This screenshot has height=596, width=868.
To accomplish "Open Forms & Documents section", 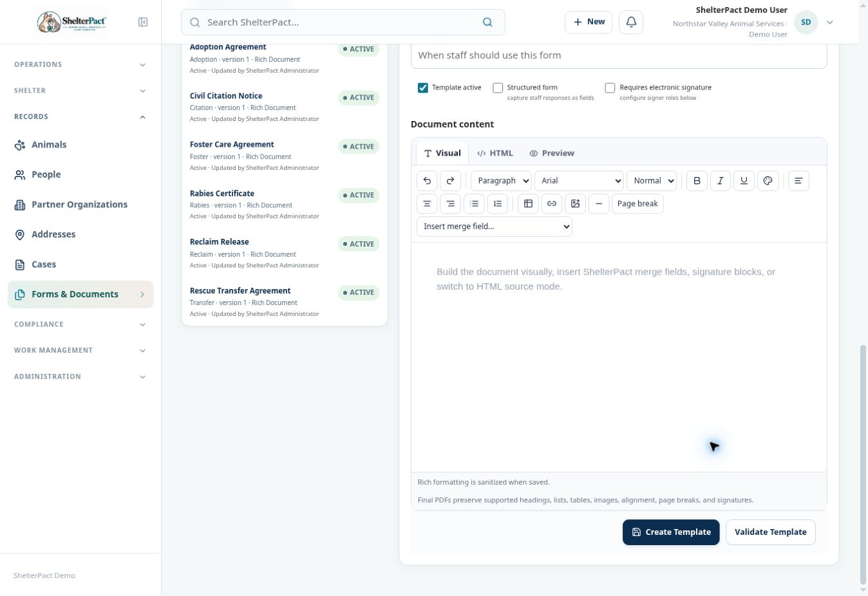I will point(80,294).
